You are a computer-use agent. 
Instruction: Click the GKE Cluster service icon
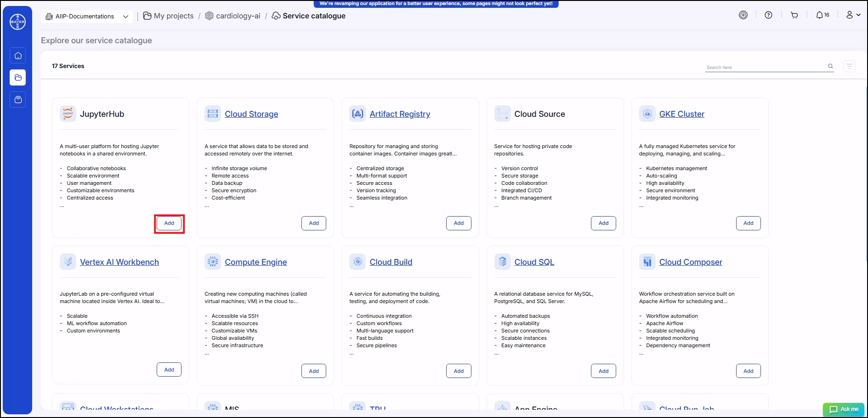pyautogui.click(x=647, y=114)
